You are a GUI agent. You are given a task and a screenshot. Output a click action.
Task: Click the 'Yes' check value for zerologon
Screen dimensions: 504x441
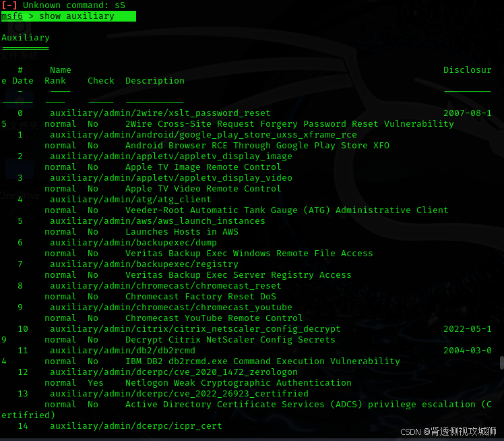[96, 383]
